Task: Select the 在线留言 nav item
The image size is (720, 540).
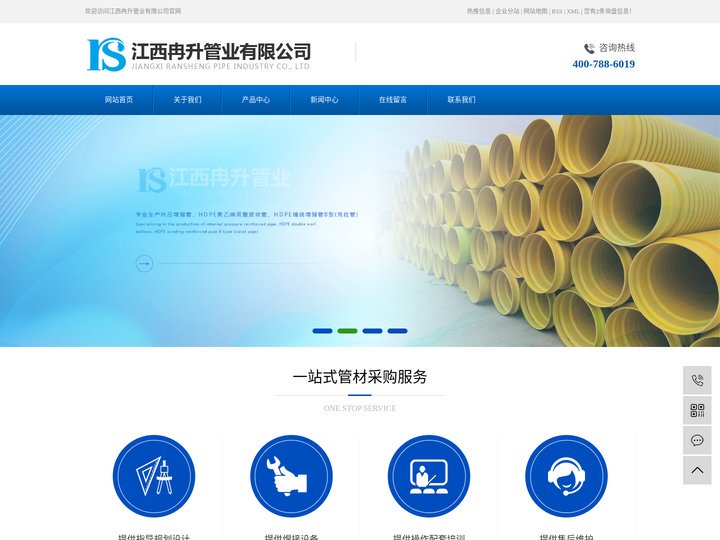Action: (393, 100)
